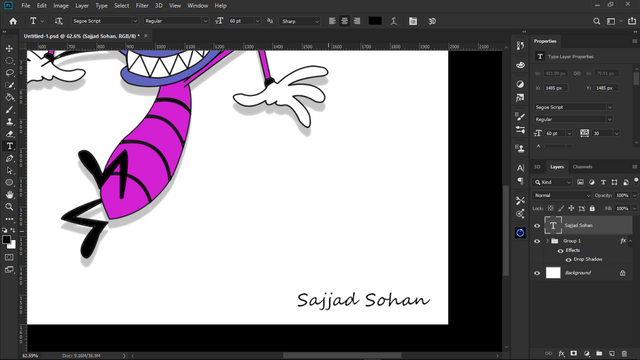Open the Kind layer filter dropdown

(553, 182)
